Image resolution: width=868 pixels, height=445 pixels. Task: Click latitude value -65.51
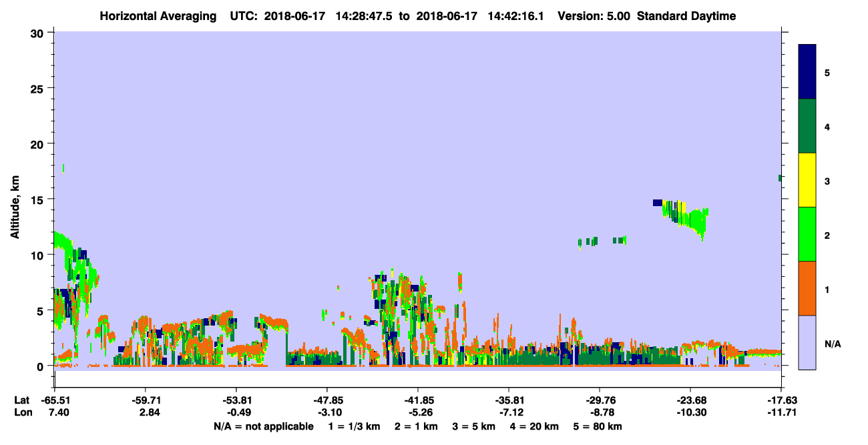(54, 400)
